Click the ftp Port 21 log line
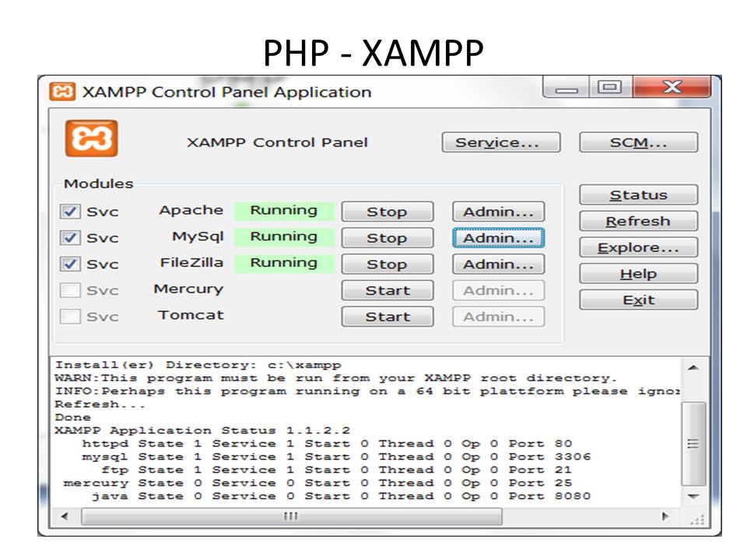The image size is (747, 560). (x=336, y=470)
